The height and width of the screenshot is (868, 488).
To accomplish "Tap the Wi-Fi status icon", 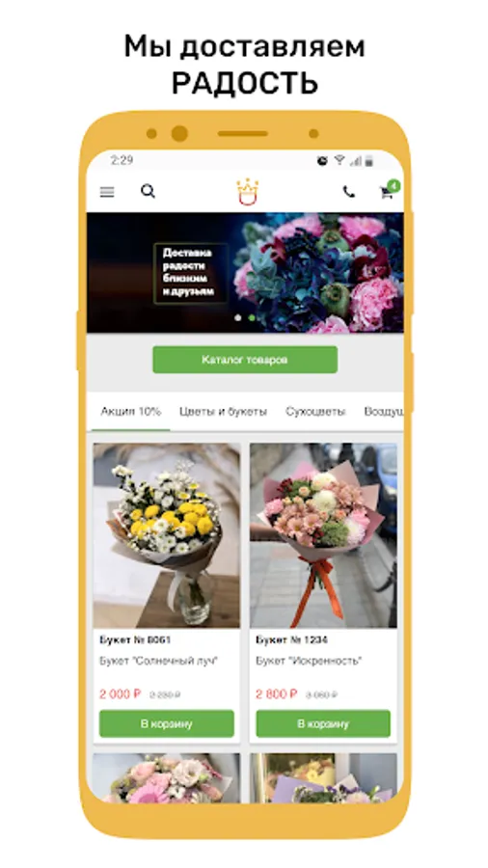I will (x=339, y=160).
